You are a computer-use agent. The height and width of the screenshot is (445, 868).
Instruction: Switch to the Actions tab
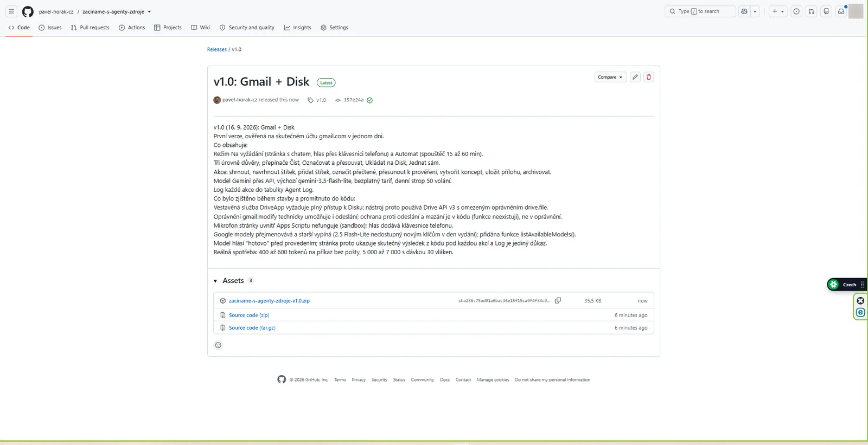point(132,28)
